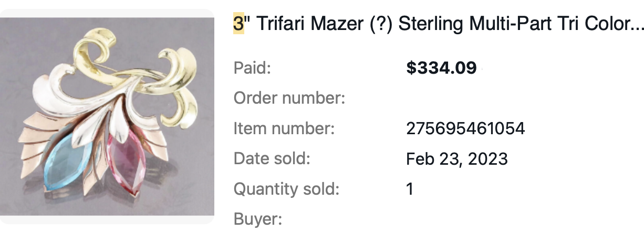Select the $334.09 paid amount
Screen dimensions: 644x240
click(441, 67)
